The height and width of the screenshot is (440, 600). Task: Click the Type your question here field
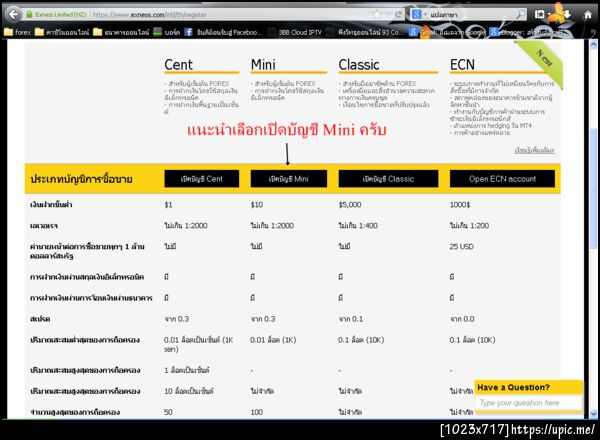[528, 403]
